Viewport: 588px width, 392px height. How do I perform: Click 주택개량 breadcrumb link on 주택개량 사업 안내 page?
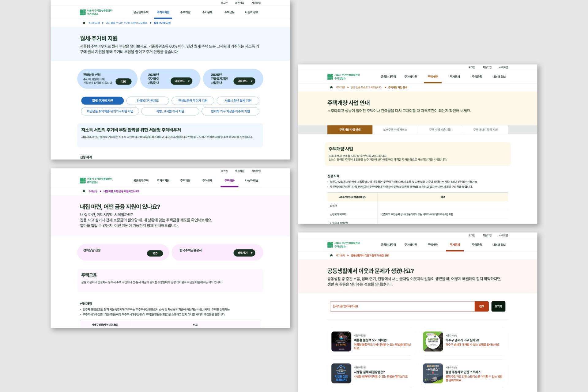click(x=340, y=88)
